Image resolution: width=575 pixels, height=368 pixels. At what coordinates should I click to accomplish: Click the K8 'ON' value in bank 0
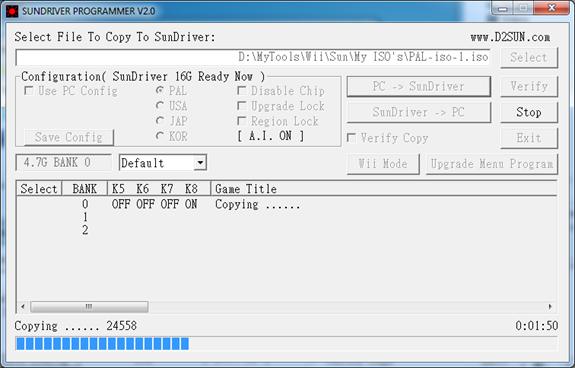[x=191, y=204]
